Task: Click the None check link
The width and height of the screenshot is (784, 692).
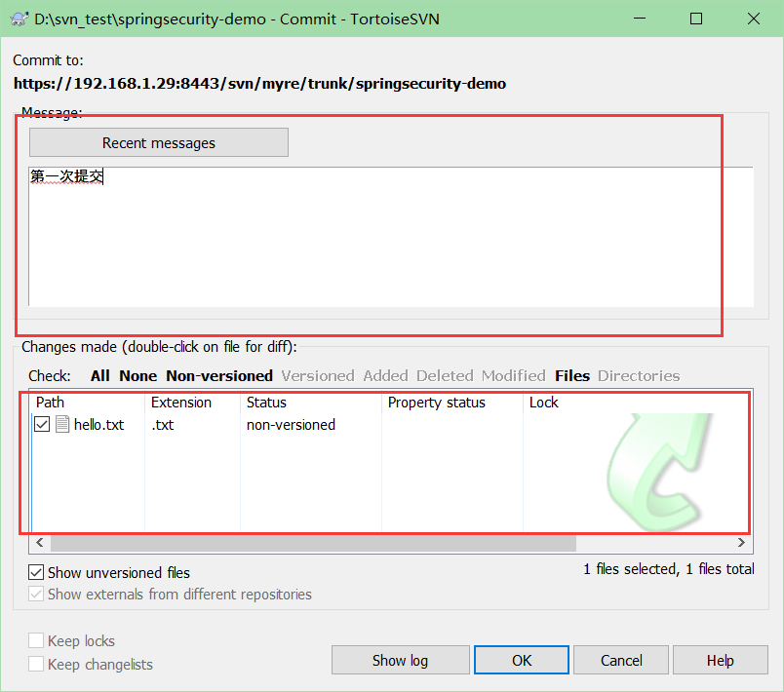Action: pos(138,376)
